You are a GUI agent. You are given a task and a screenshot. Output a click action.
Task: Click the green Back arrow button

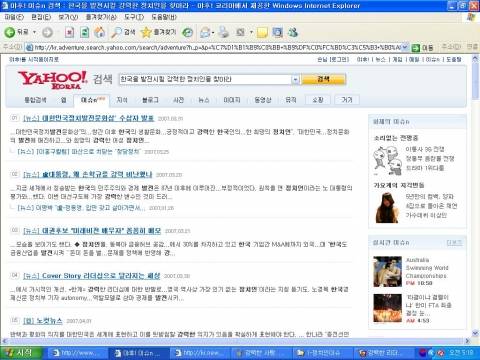click(10, 32)
